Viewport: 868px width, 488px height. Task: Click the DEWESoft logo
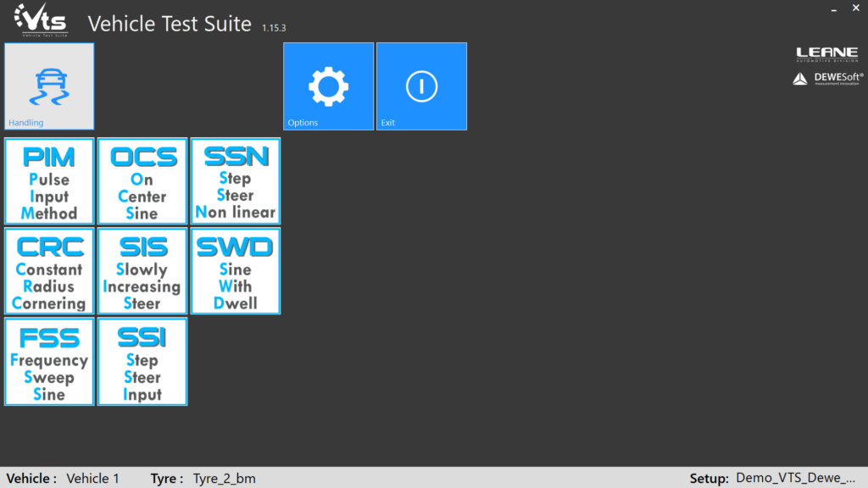pyautogui.click(x=828, y=78)
